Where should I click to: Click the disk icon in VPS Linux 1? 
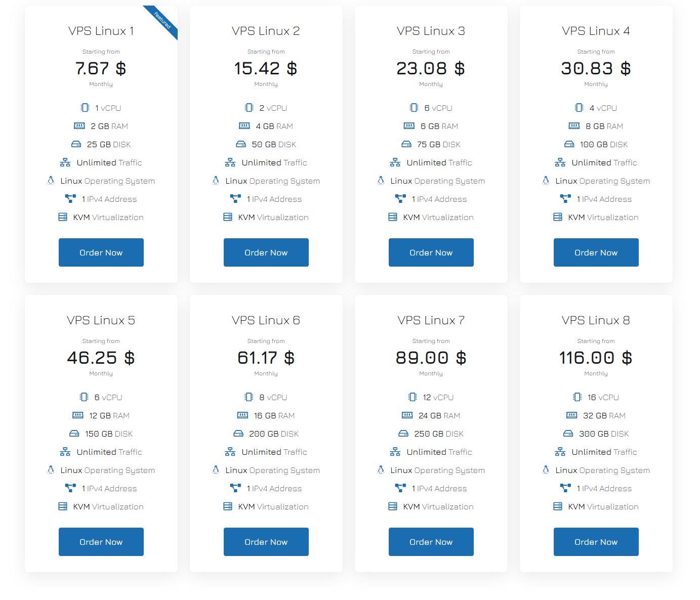coord(76,144)
